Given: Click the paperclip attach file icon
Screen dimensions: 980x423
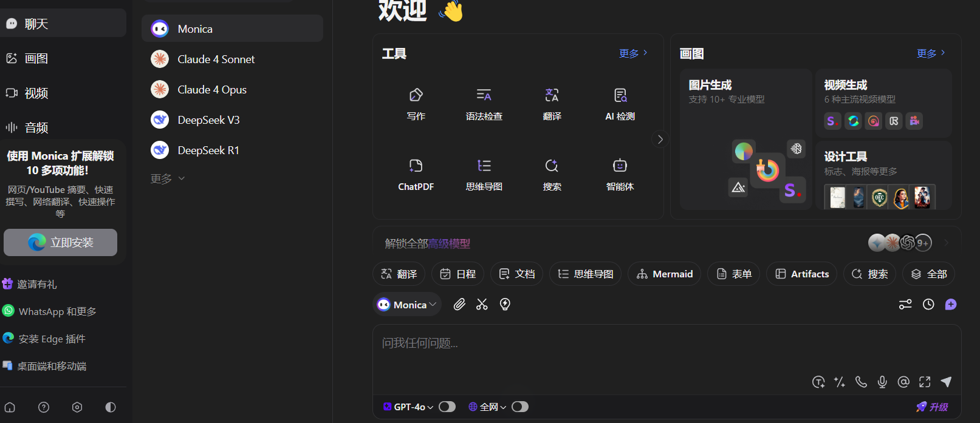Looking at the screenshot, I should pyautogui.click(x=459, y=304).
